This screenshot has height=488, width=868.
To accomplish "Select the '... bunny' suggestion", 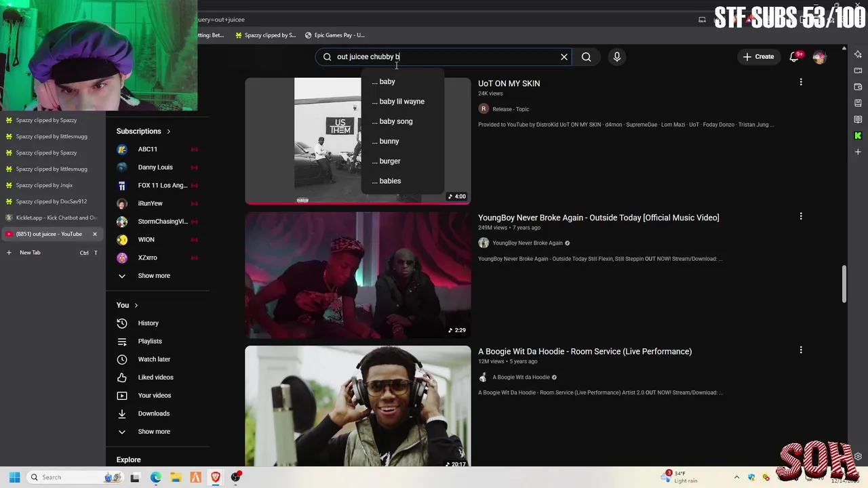I will (x=402, y=141).
